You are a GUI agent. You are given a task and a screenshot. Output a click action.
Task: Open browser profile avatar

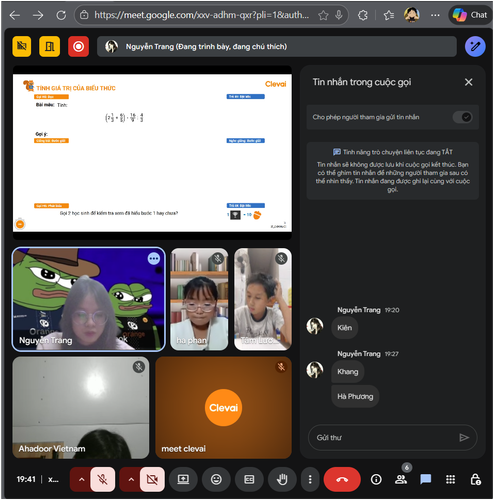412,15
